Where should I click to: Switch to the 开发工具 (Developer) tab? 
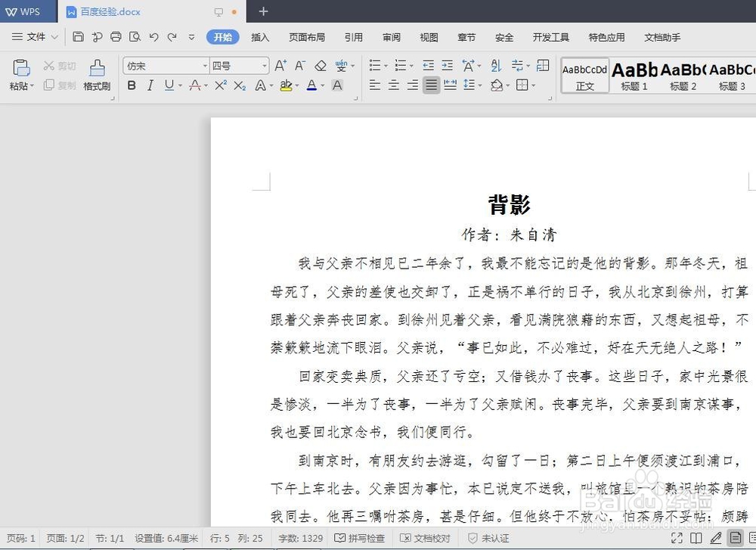coord(550,37)
